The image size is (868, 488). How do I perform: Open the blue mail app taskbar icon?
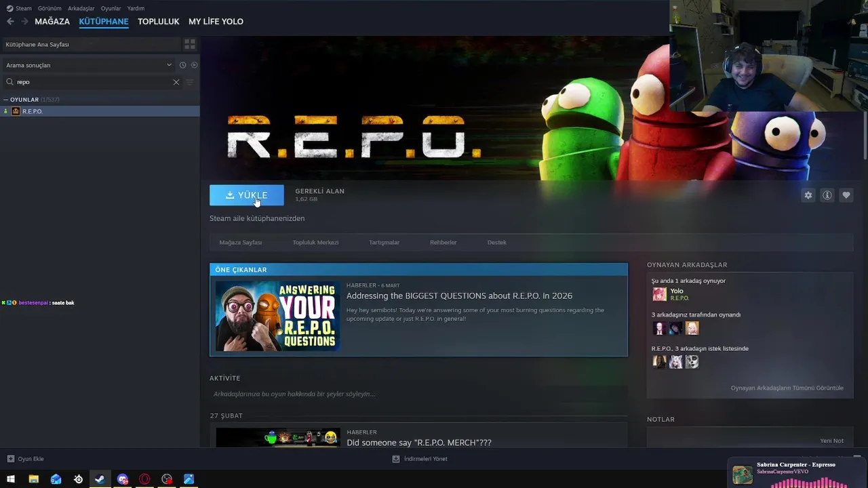pos(56,479)
